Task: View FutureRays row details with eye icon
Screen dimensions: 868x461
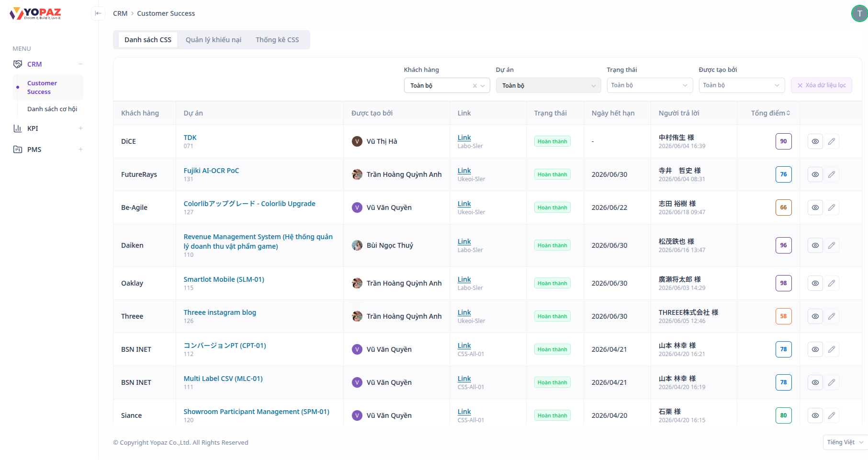Action: click(x=815, y=174)
